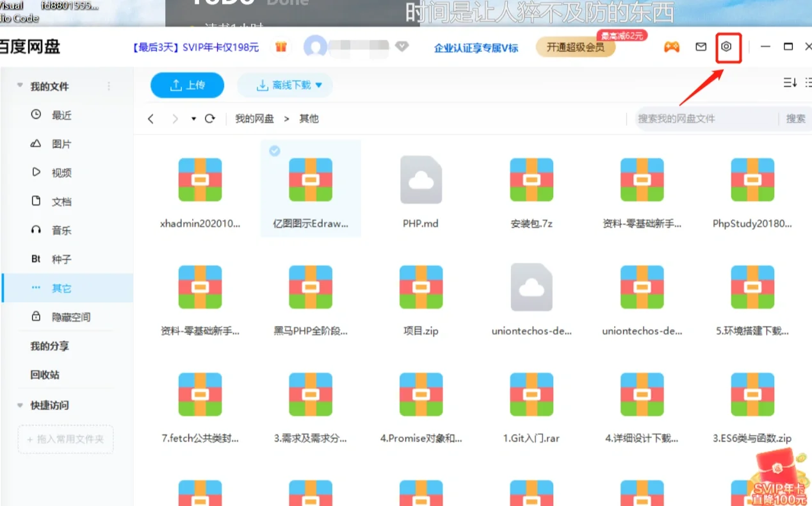Open 回收站 in the sidebar

pyautogui.click(x=45, y=374)
